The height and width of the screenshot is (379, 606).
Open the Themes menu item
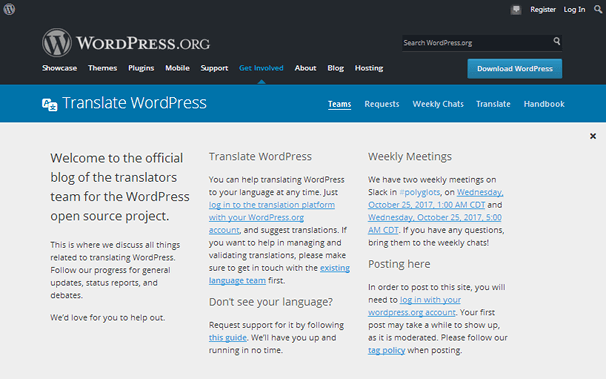point(102,68)
